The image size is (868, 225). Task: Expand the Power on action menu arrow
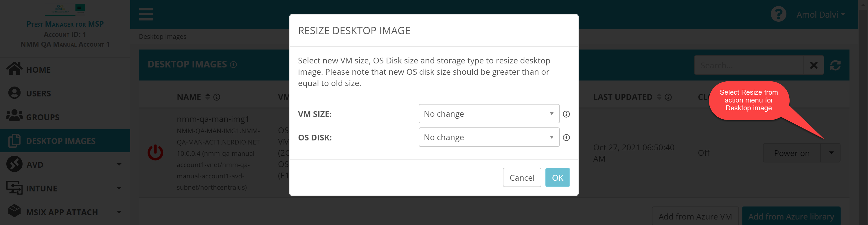click(x=831, y=153)
